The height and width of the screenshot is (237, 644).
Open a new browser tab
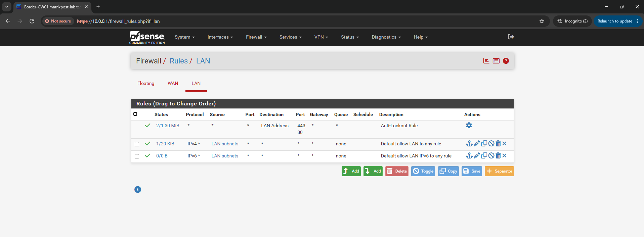tap(98, 7)
